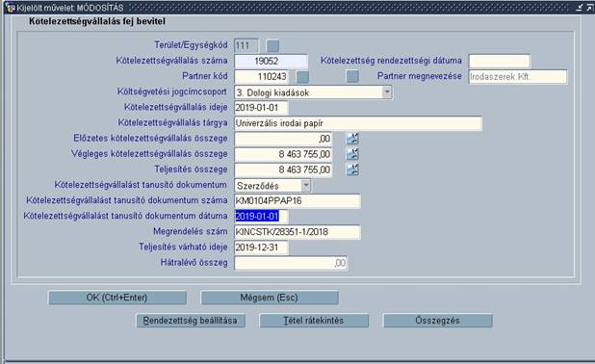
Task: Click Teljesítés várható ideje field 2019-12-31
Action: point(262,247)
